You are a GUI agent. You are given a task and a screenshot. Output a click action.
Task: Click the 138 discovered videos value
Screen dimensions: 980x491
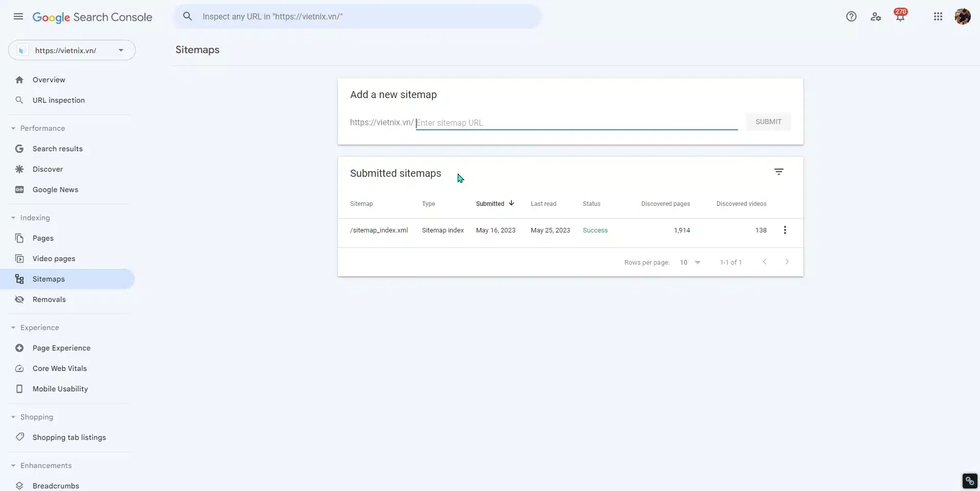click(761, 230)
